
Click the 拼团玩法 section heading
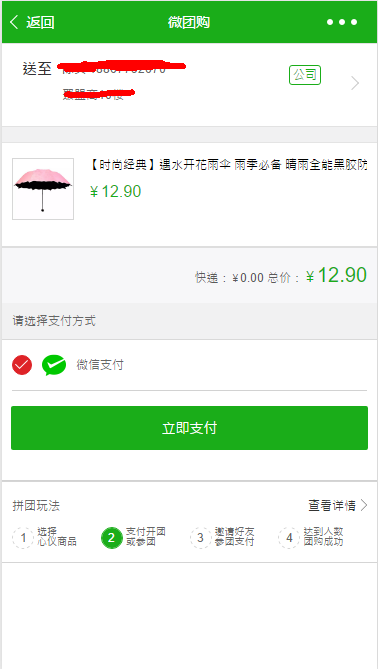36,506
